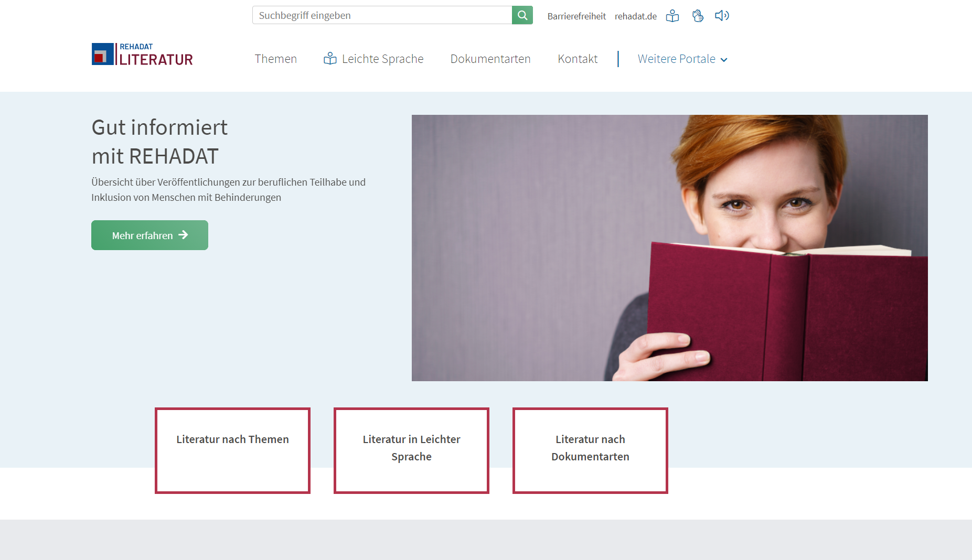Click the green search magnifier button
Screen dimensions: 972x560
pos(522,15)
